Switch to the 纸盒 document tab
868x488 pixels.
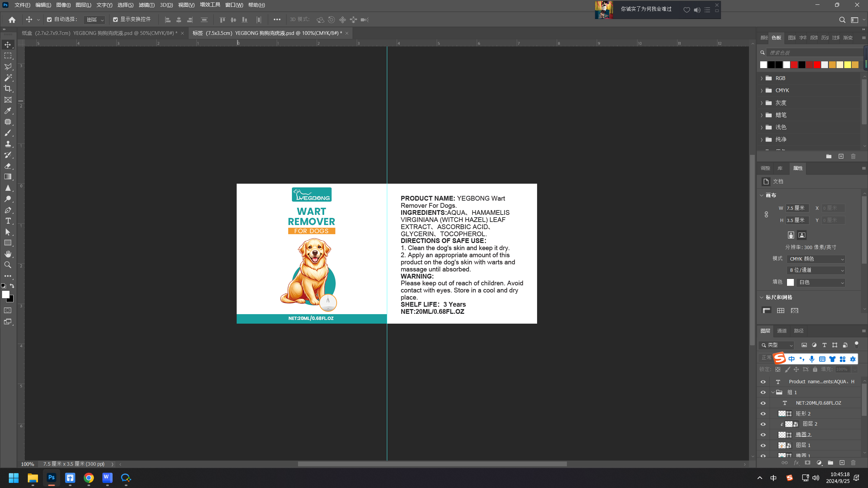coord(99,33)
